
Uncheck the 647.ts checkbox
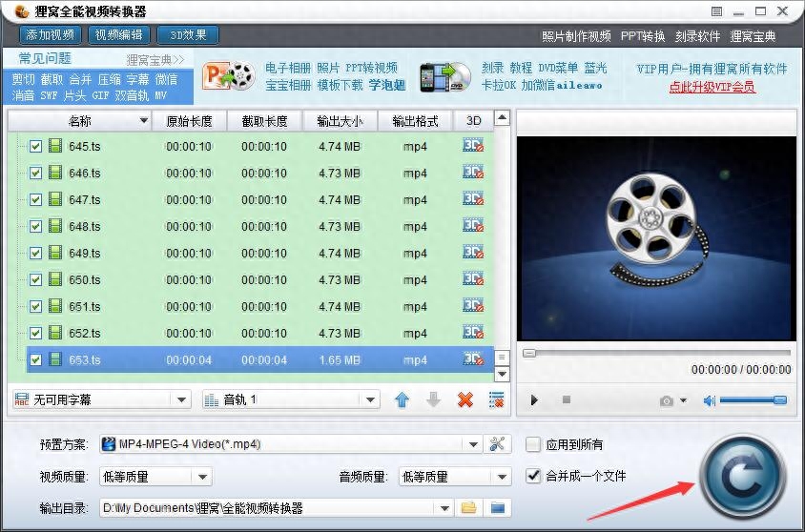[x=35, y=199]
